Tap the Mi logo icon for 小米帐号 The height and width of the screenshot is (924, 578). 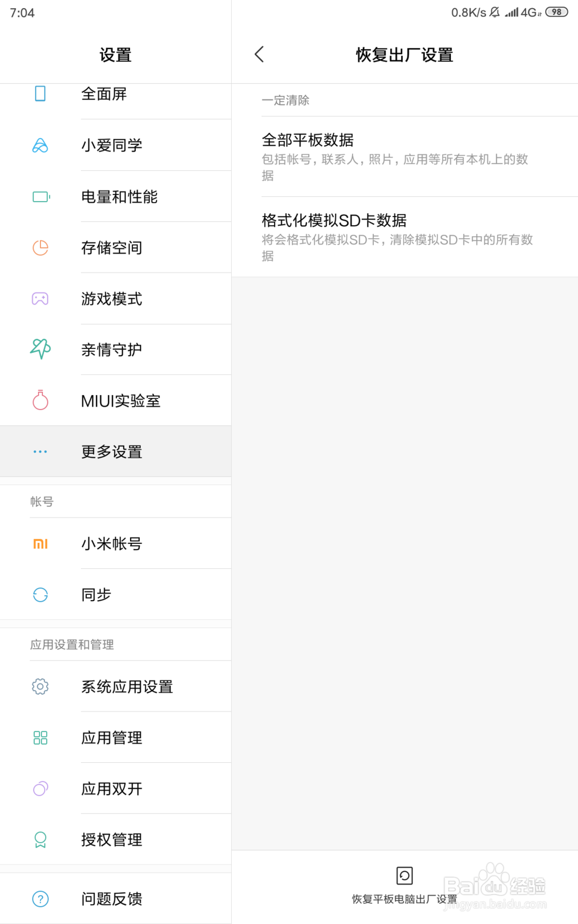pos(40,543)
